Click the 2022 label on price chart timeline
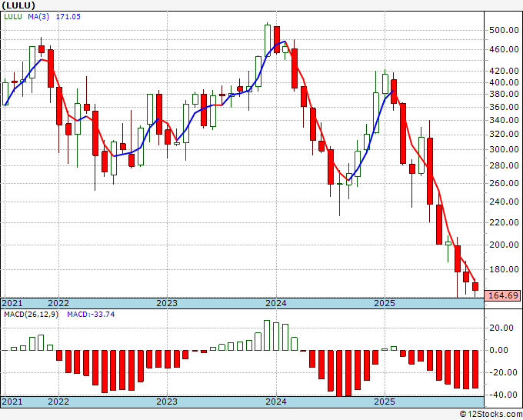 click(58, 303)
